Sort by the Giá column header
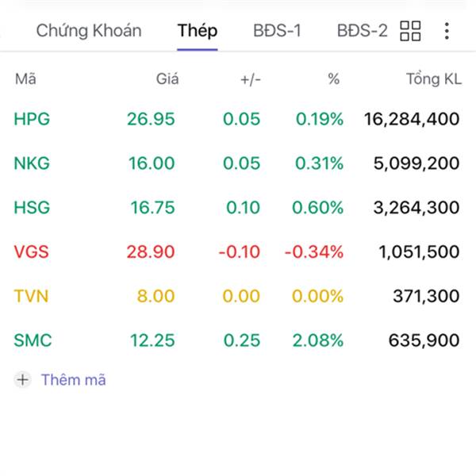 coord(167,79)
